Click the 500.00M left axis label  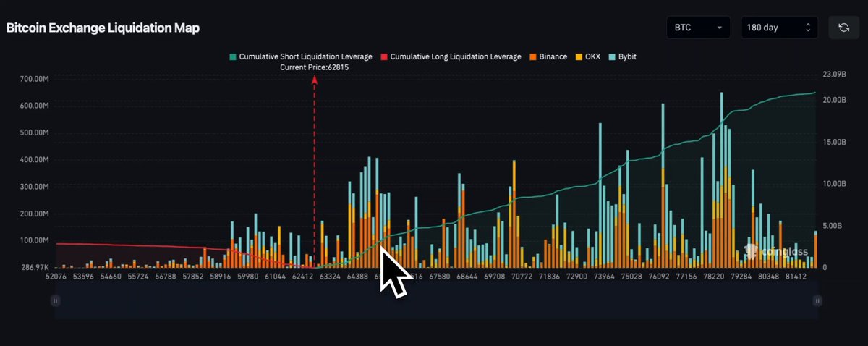click(34, 132)
